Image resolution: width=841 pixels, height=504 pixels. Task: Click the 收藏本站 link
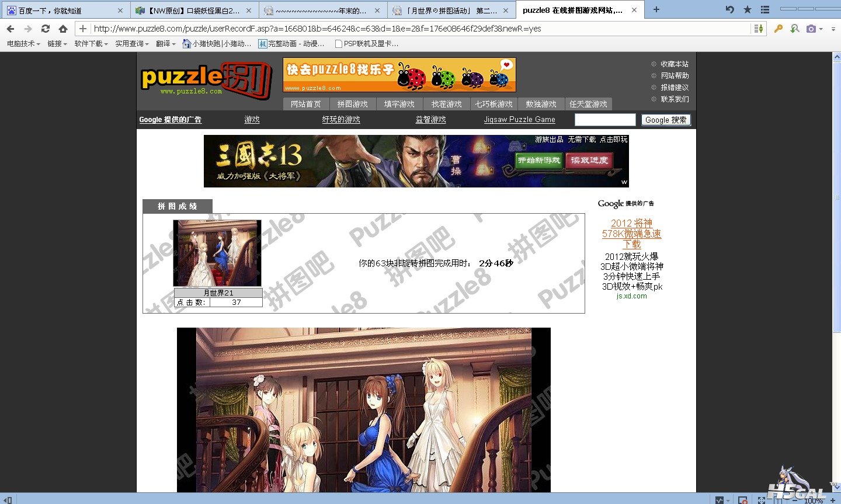[675, 64]
